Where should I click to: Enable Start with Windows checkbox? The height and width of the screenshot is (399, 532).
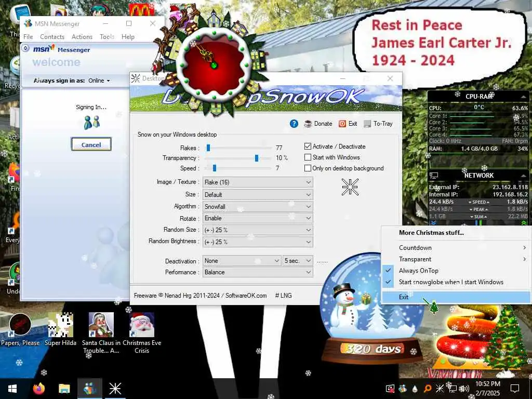tap(308, 157)
